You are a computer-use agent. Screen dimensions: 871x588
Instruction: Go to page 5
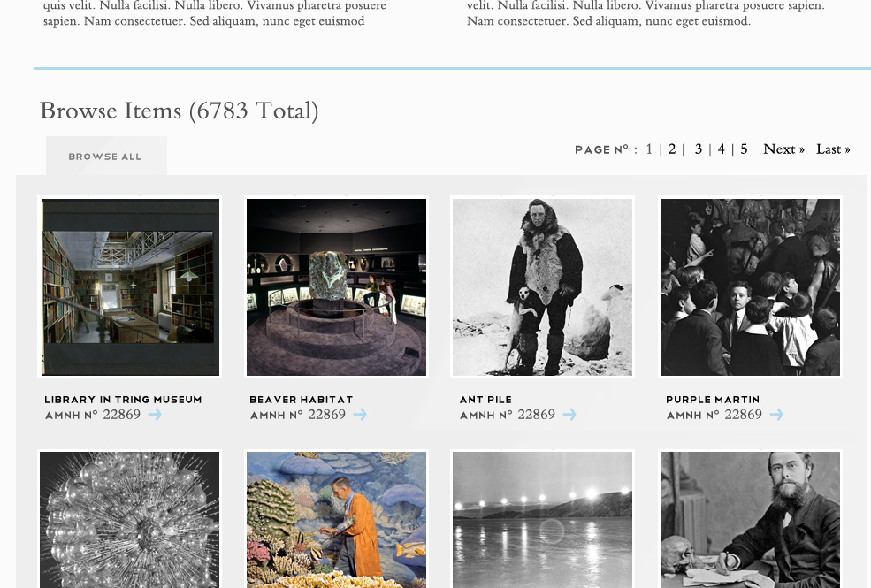(x=744, y=149)
